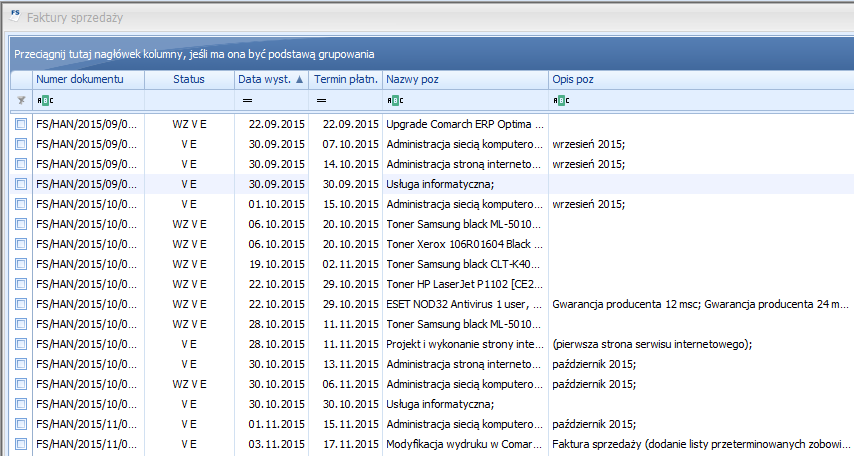Select the cell Upgrade Comarch ERP Optima
The image size is (854, 456).
click(465, 124)
